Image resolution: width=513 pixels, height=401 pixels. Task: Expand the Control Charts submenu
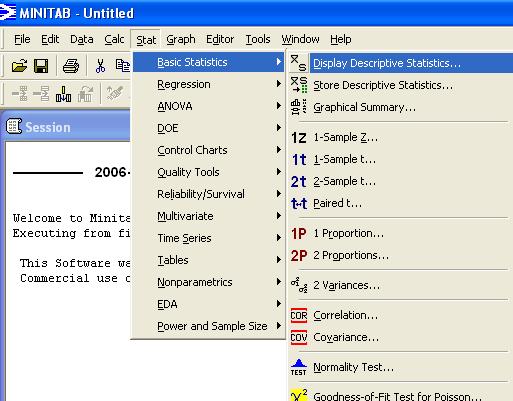point(208,150)
